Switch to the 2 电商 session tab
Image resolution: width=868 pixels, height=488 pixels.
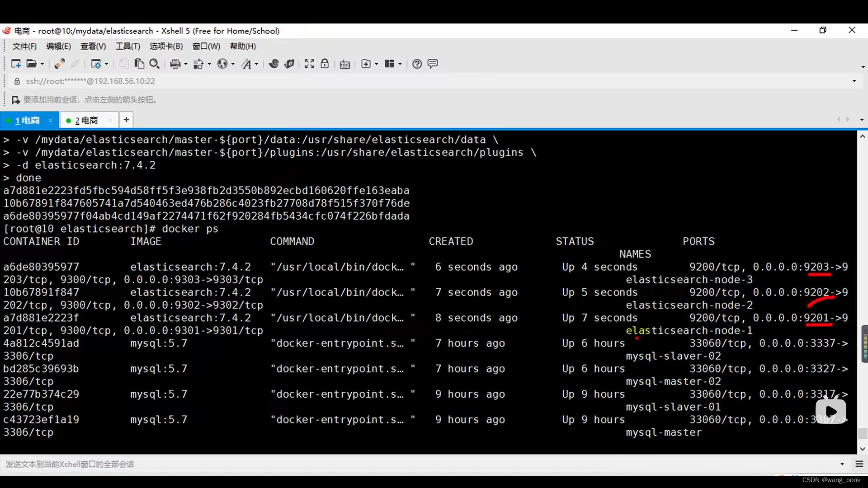click(x=86, y=121)
